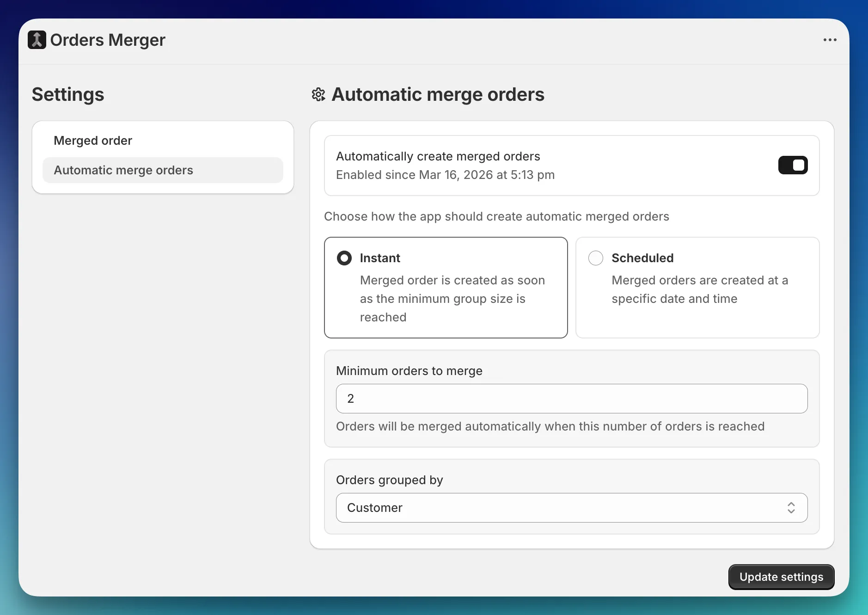Click the Minimum orders to merge input field
Screen dimensions: 868x615
pyautogui.click(x=571, y=398)
